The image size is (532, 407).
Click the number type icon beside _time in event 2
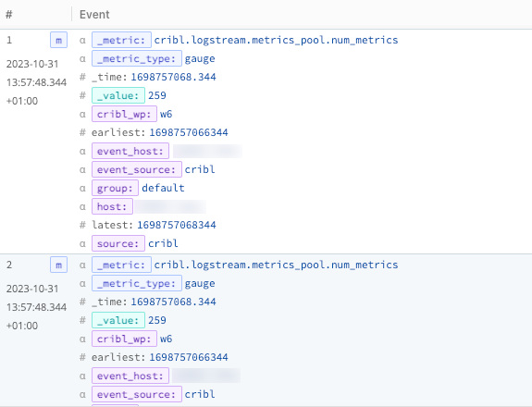click(82, 302)
